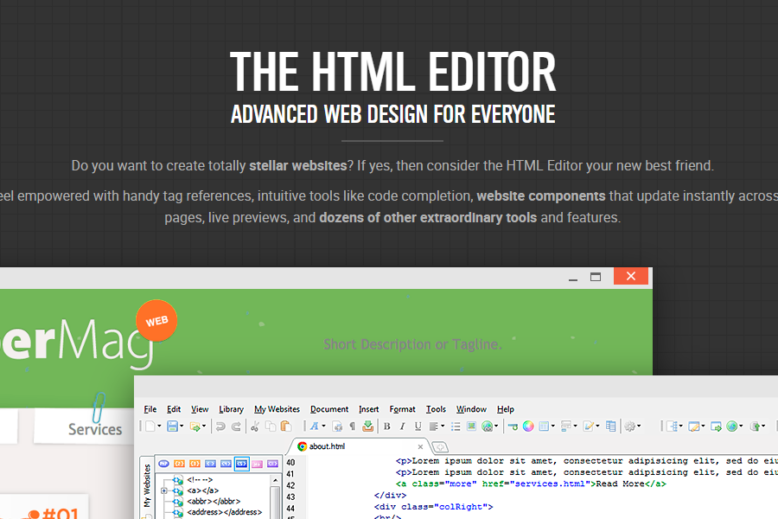
Task: Open the dropdown arrow beside the green globe
Action: [x=741, y=426]
